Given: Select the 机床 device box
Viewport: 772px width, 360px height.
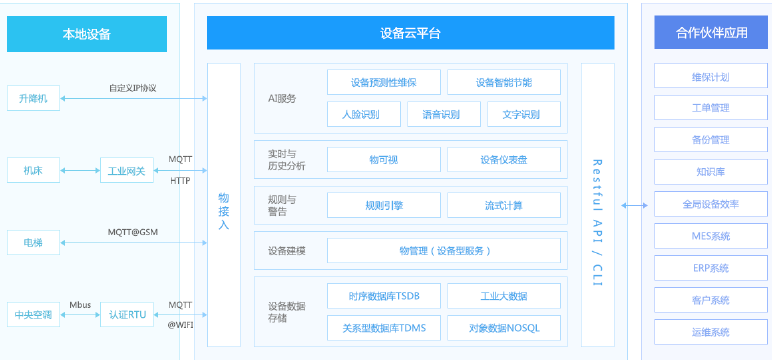Looking at the screenshot, I should point(33,170).
